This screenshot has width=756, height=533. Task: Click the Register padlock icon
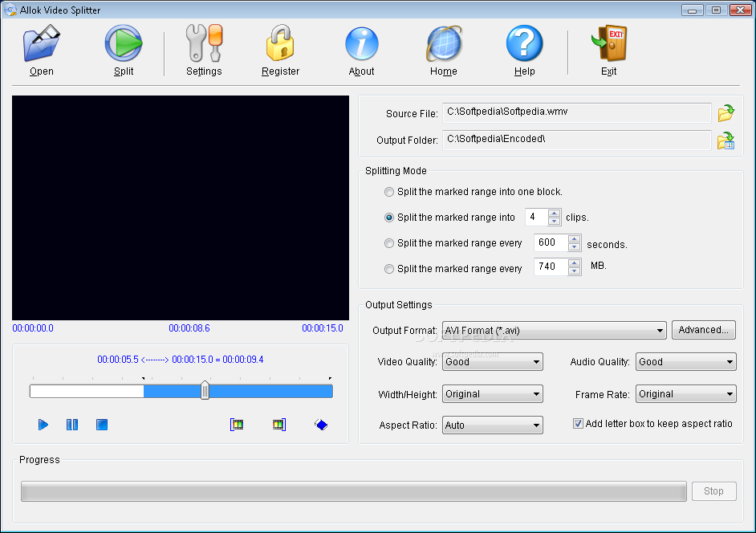tap(280, 44)
